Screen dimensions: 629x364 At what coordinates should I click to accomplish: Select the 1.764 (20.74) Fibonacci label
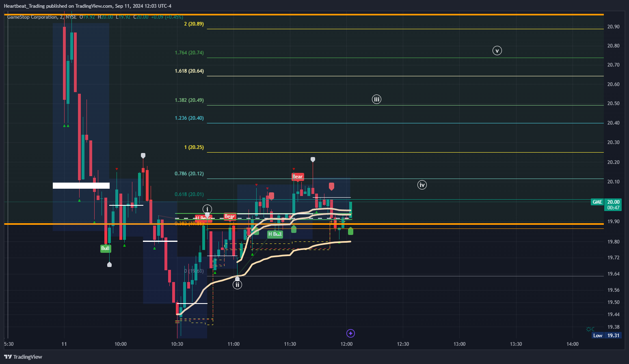pyautogui.click(x=189, y=53)
